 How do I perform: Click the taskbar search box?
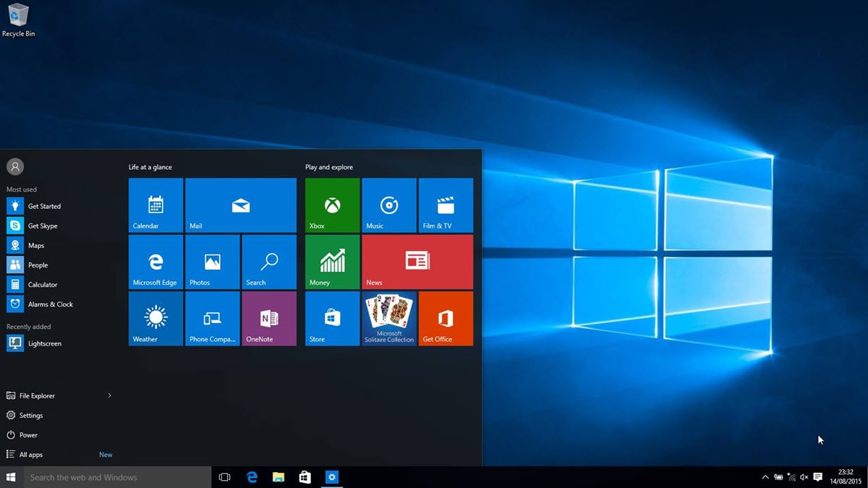117,477
